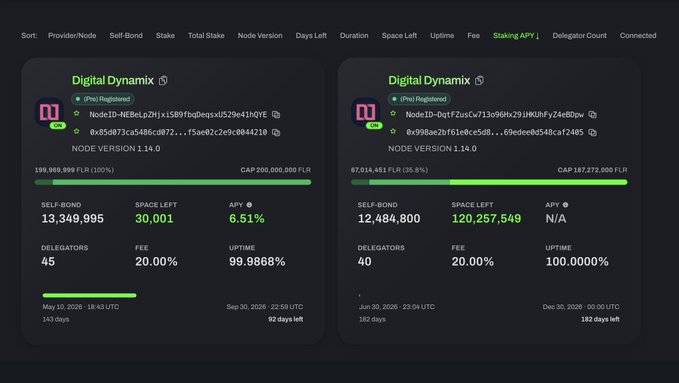Sort by Total Stake
The width and height of the screenshot is (679, 383).
tap(206, 36)
